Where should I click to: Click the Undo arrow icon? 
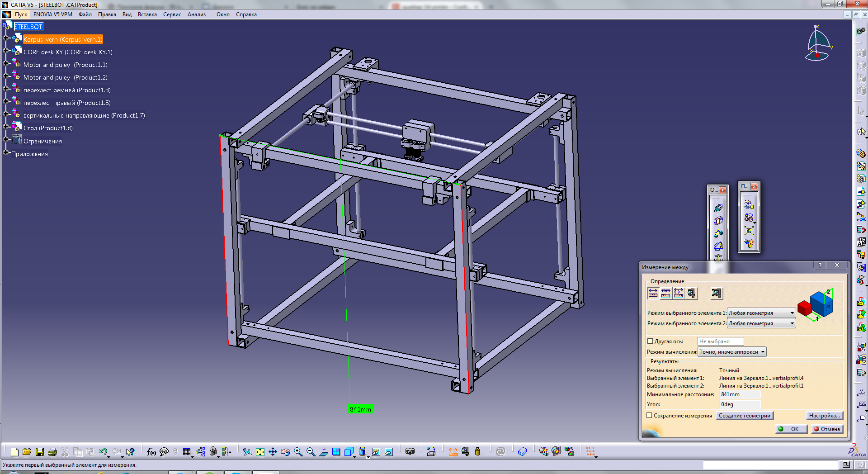103,452
